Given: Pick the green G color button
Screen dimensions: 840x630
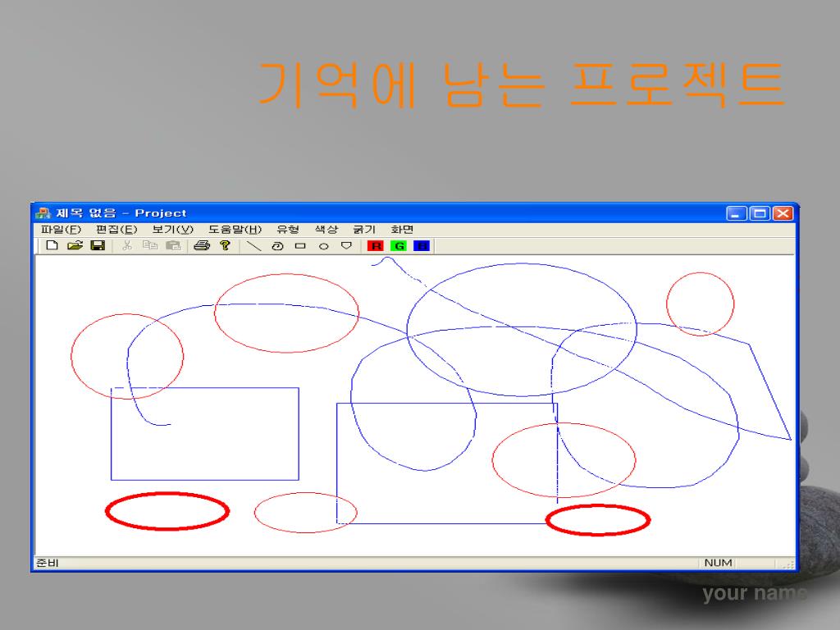Looking at the screenshot, I should click(399, 246).
